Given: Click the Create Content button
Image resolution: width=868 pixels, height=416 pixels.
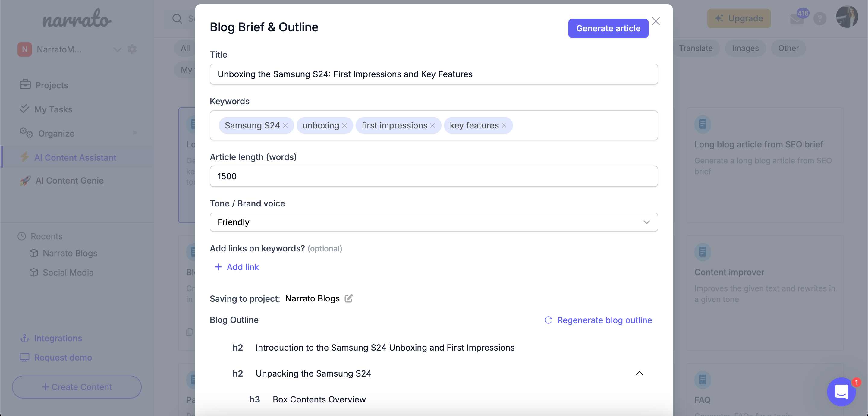Looking at the screenshot, I should [77, 387].
